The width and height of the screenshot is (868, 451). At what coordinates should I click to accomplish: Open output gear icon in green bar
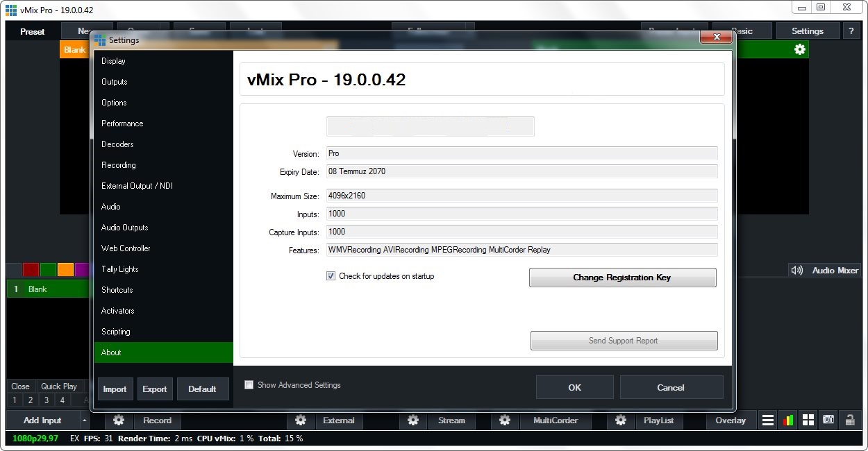800,49
